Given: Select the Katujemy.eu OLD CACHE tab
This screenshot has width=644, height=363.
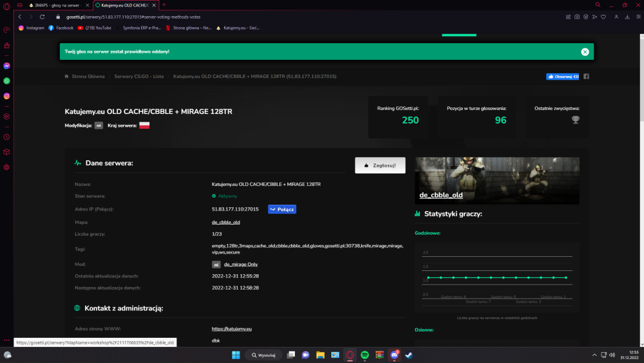Looking at the screenshot, I should coord(125,5).
